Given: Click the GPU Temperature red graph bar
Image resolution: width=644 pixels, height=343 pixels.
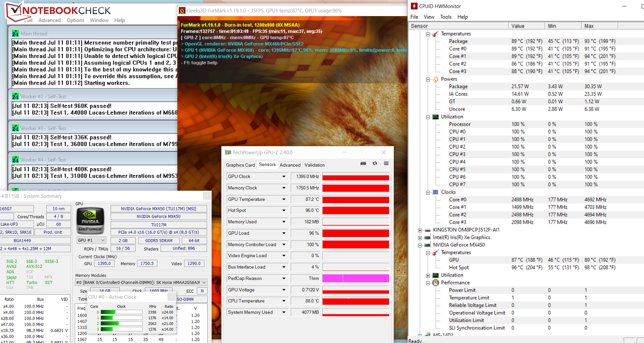Looking at the screenshot, I should point(356,199).
